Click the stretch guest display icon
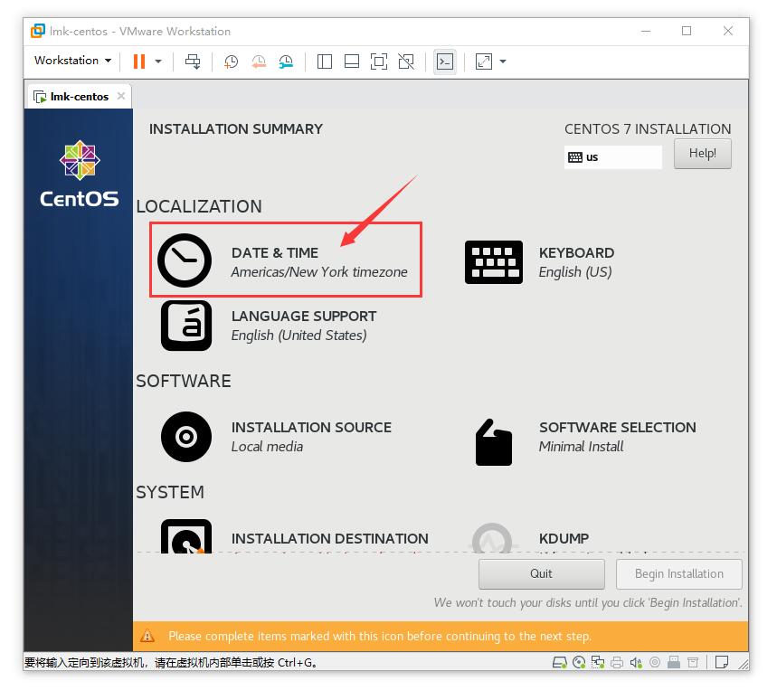Screen dimensions: 777x700 pos(484,61)
